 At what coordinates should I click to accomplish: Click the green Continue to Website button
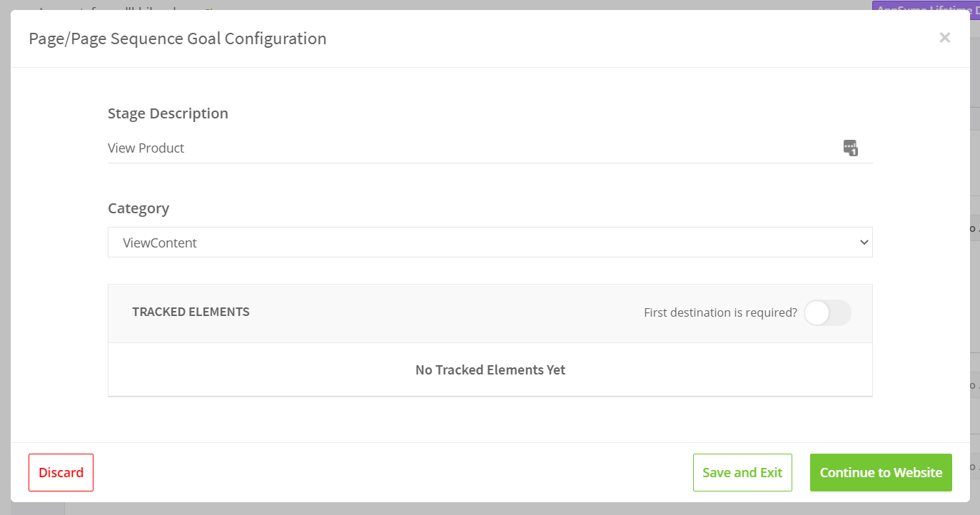[881, 472]
